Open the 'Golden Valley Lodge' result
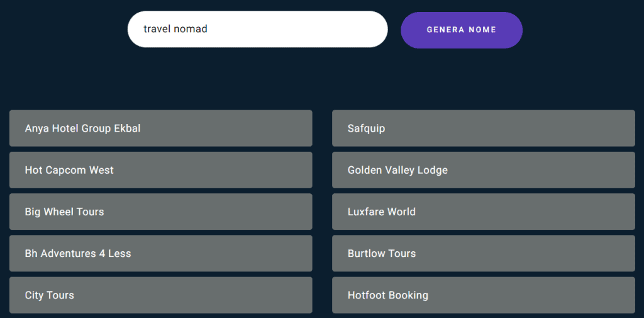 point(483,170)
